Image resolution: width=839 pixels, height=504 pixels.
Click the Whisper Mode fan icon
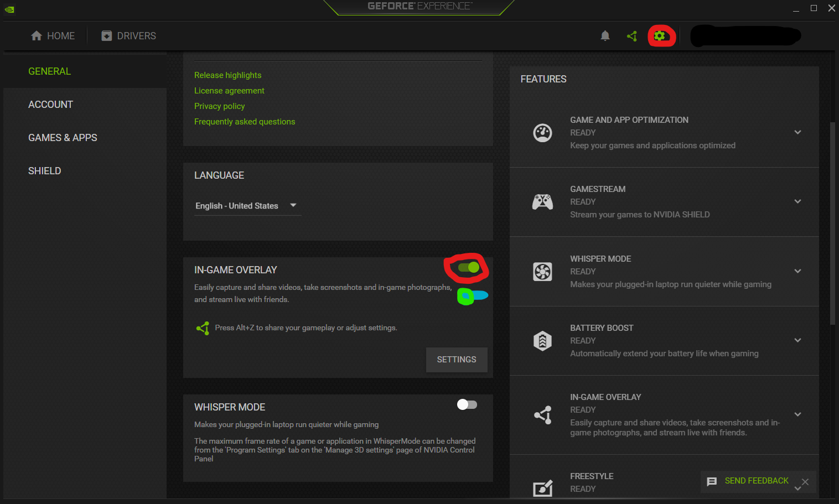542,272
